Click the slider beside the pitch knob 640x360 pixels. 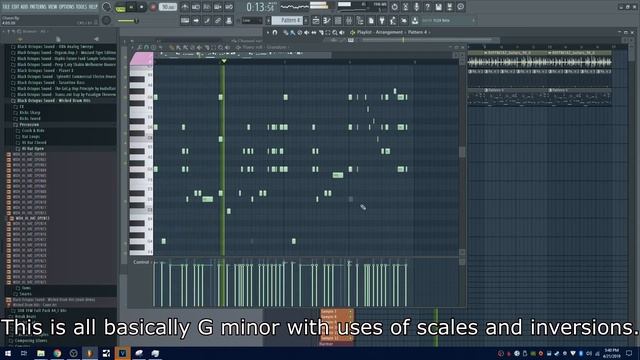point(128,20)
